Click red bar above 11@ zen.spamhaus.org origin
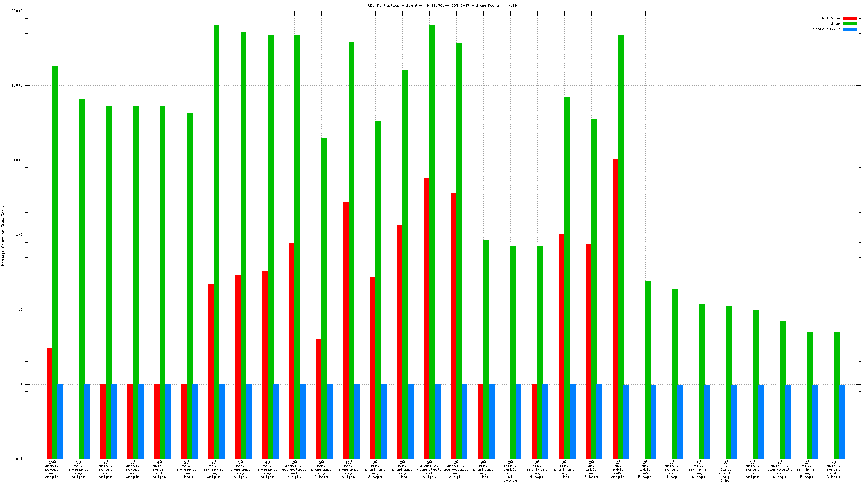 click(x=346, y=330)
